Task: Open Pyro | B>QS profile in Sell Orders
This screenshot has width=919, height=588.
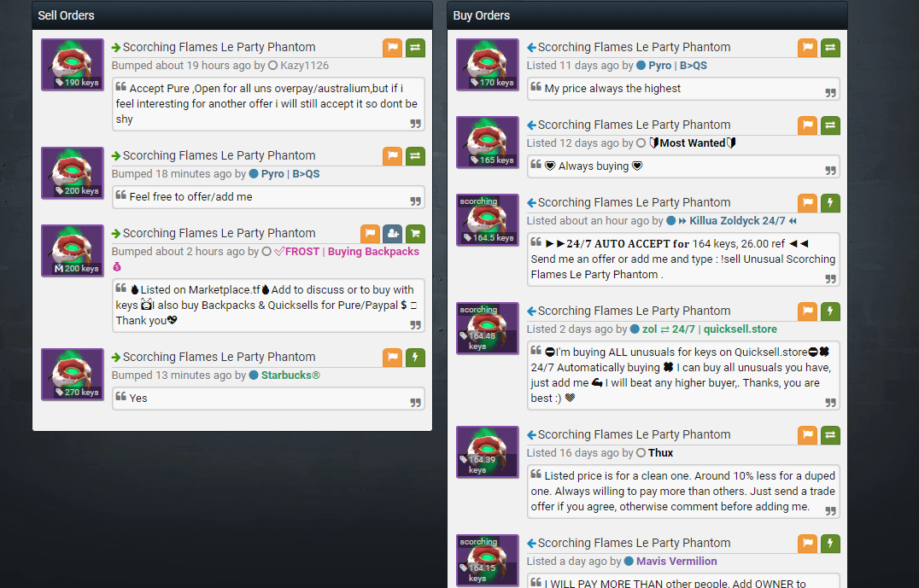Action: click(x=290, y=174)
